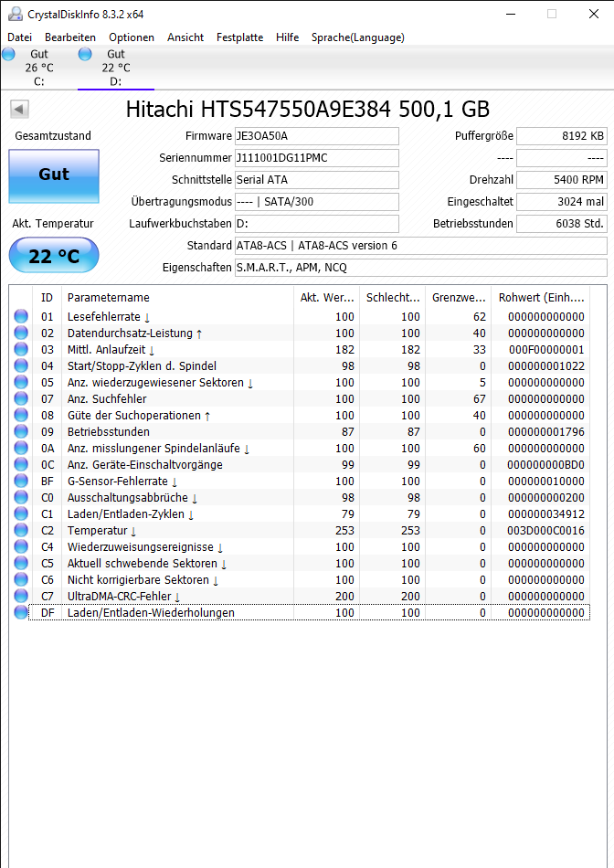Click the Seriennummer field
614x868 pixels.
click(317, 158)
